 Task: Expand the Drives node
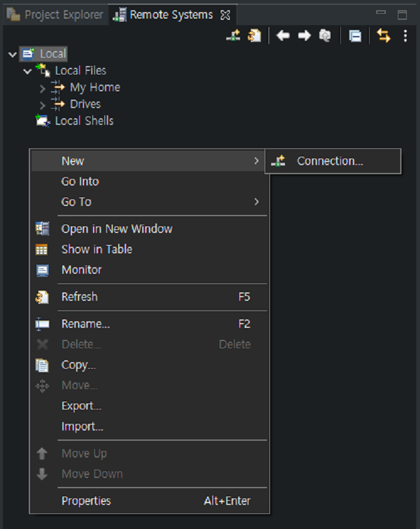pyautogui.click(x=43, y=105)
